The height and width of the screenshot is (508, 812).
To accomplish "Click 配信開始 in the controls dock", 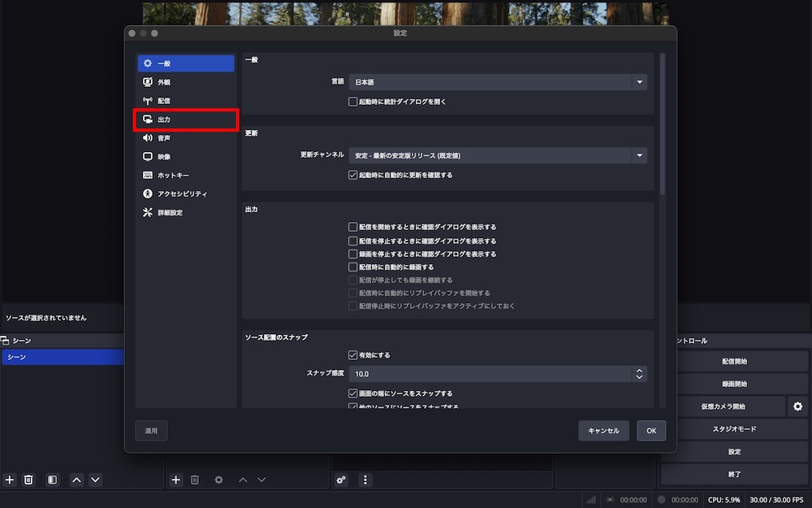I will 734,362.
